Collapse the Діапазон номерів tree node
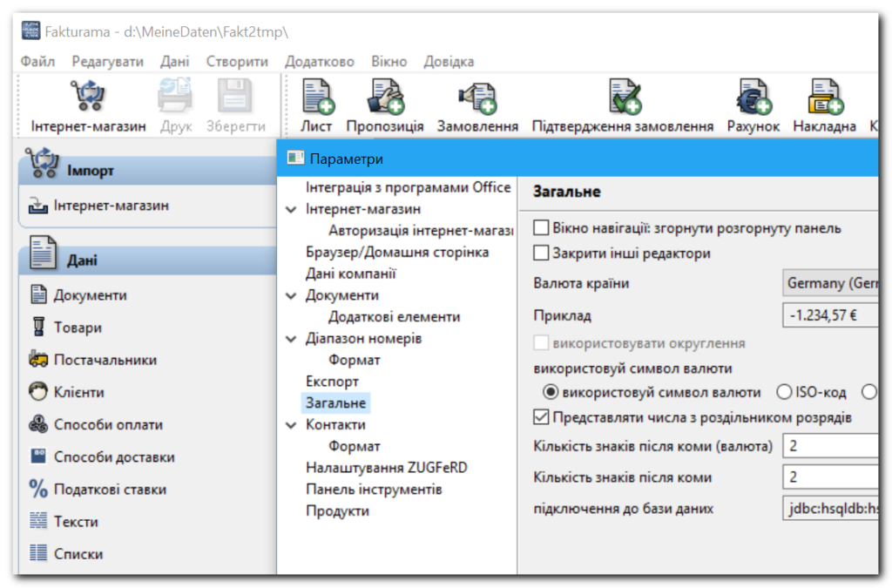This screenshot has width=892, height=588. pyautogui.click(x=291, y=339)
